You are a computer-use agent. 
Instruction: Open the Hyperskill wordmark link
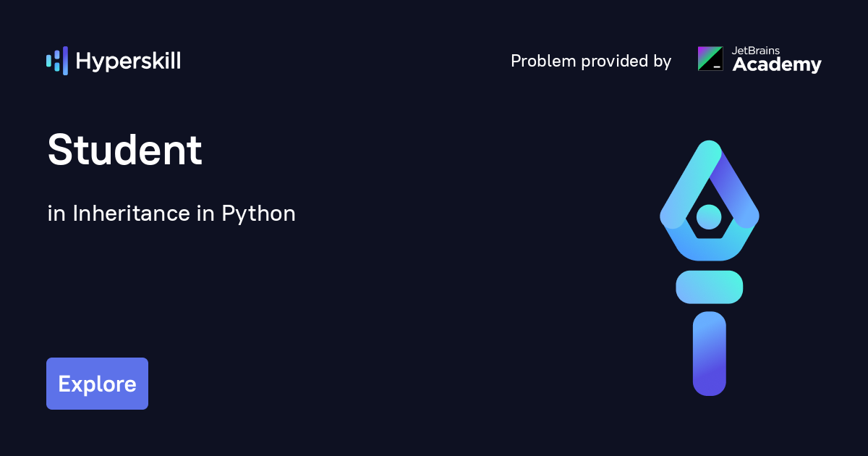128,62
